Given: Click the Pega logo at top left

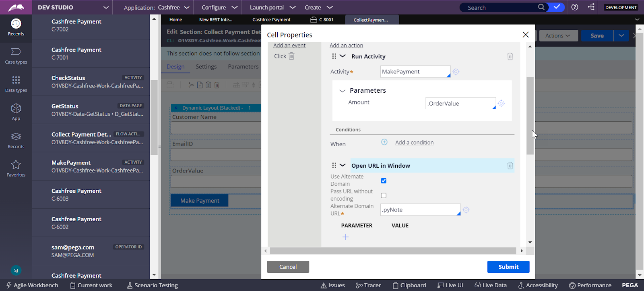Looking at the screenshot, I should 16,7.
